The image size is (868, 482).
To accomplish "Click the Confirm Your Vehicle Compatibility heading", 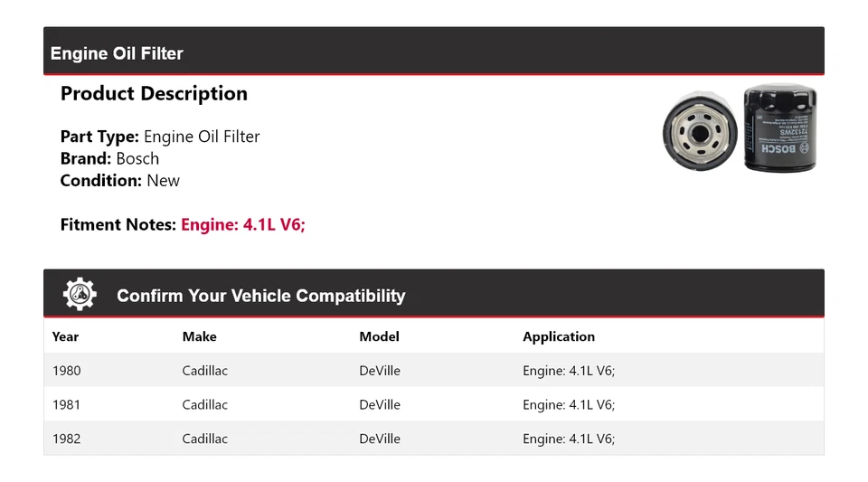I will click(x=260, y=296).
